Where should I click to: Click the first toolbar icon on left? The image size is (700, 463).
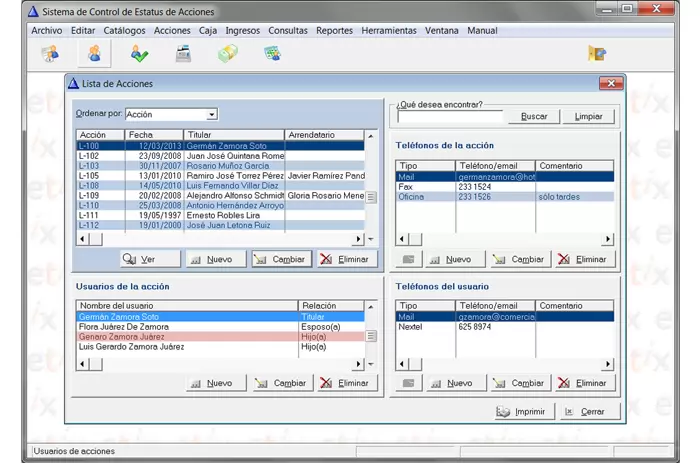point(50,54)
